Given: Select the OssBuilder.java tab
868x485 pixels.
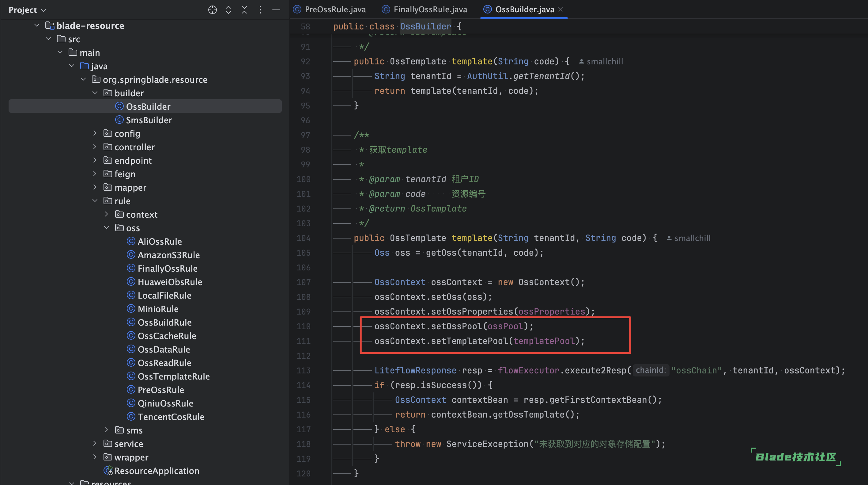Looking at the screenshot, I should point(519,9).
